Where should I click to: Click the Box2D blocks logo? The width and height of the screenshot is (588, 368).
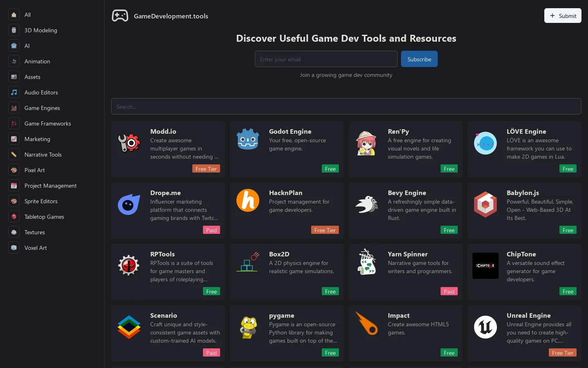pyautogui.click(x=248, y=262)
